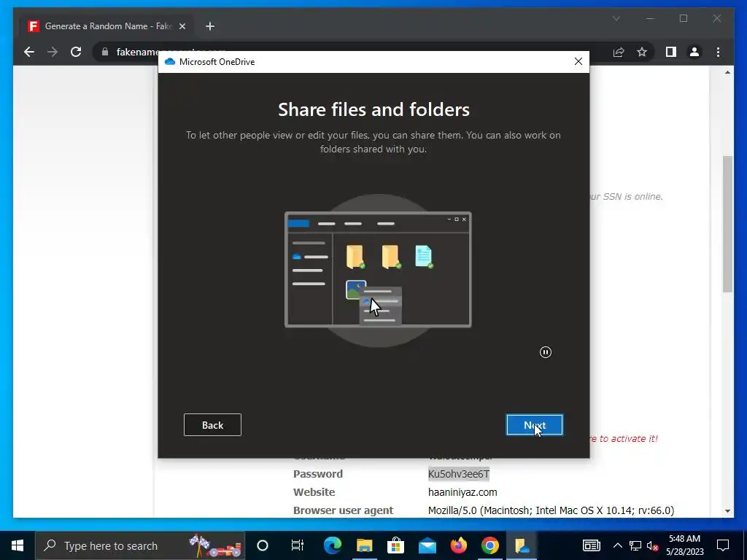Pause the OneDrive animation
Viewport: 747px width, 560px height.
[546, 352]
